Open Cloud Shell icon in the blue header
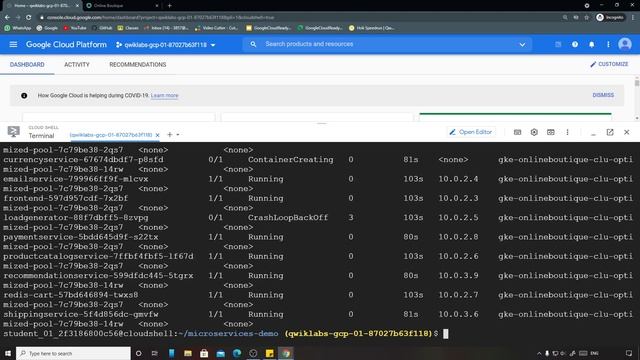Image resolution: width=640 pixels, height=360 pixels. click(558, 44)
